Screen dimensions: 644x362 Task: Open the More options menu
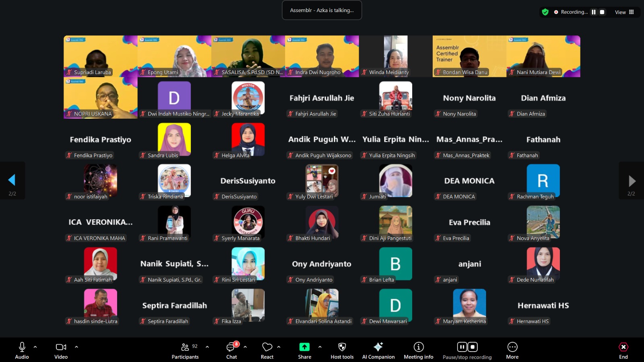click(x=512, y=347)
